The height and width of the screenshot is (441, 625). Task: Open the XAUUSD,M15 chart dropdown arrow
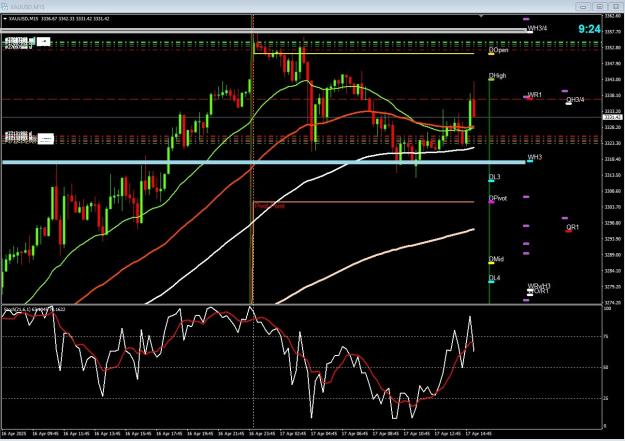tap(5, 18)
